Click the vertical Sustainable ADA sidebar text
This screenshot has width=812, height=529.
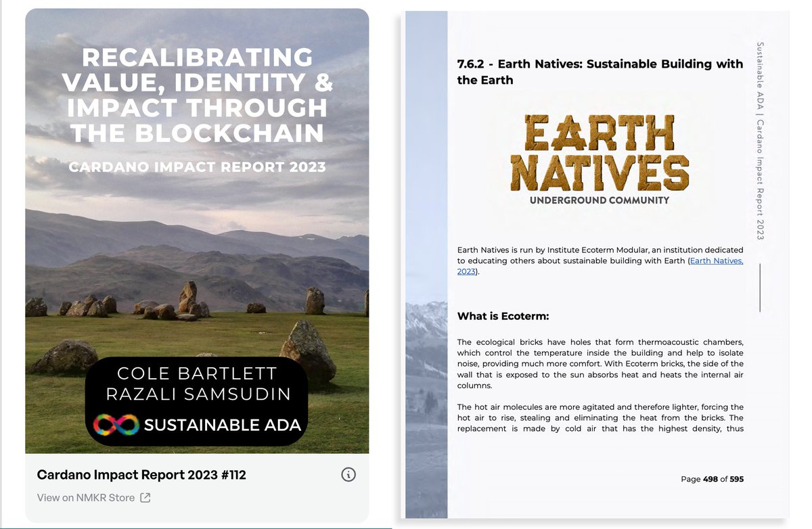[760, 141]
